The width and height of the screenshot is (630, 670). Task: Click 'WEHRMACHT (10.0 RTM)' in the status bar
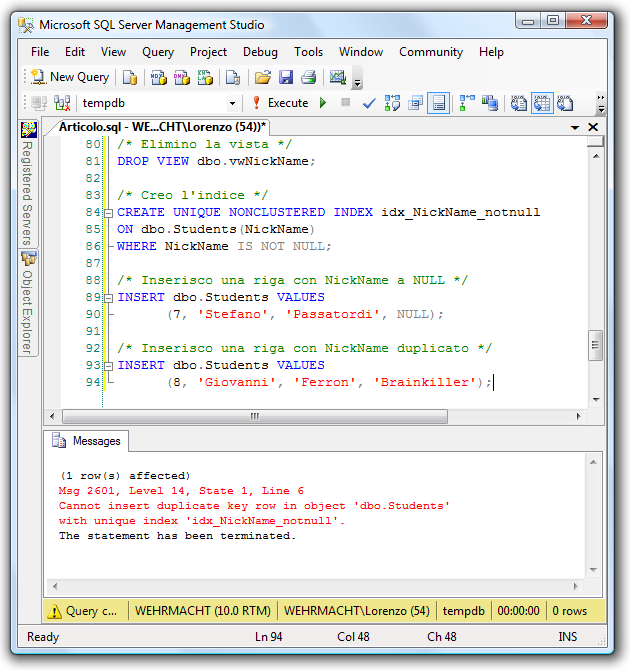(x=203, y=611)
